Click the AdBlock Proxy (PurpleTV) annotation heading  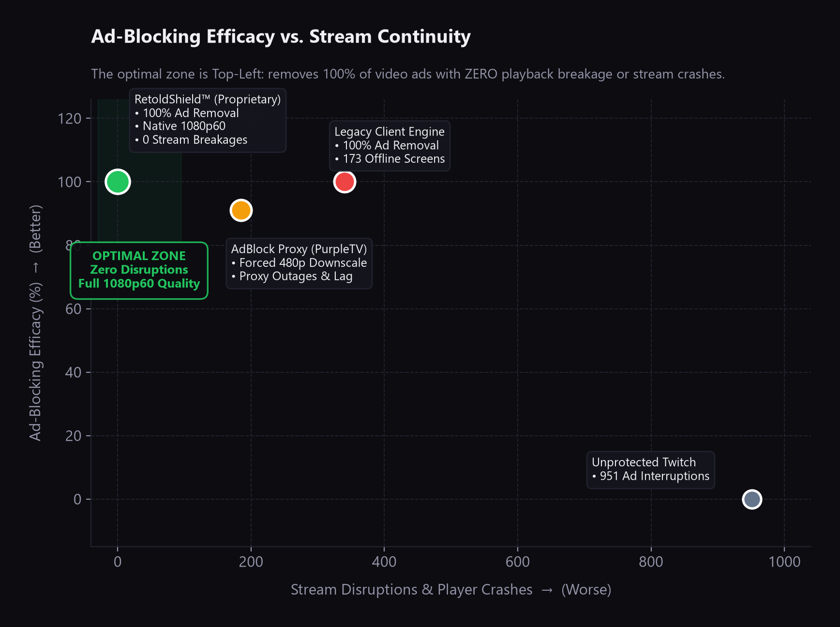click(x=299, y=249)
